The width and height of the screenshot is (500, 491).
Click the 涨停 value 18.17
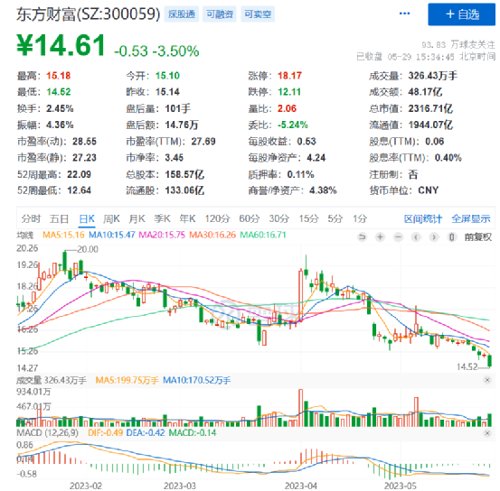[290, 76]
